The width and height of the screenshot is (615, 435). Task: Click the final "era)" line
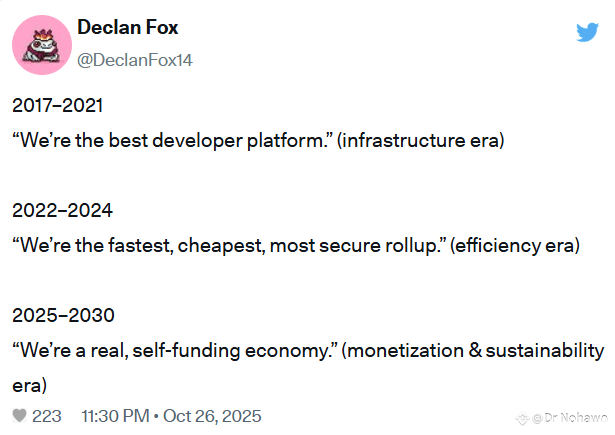(29, 386)
